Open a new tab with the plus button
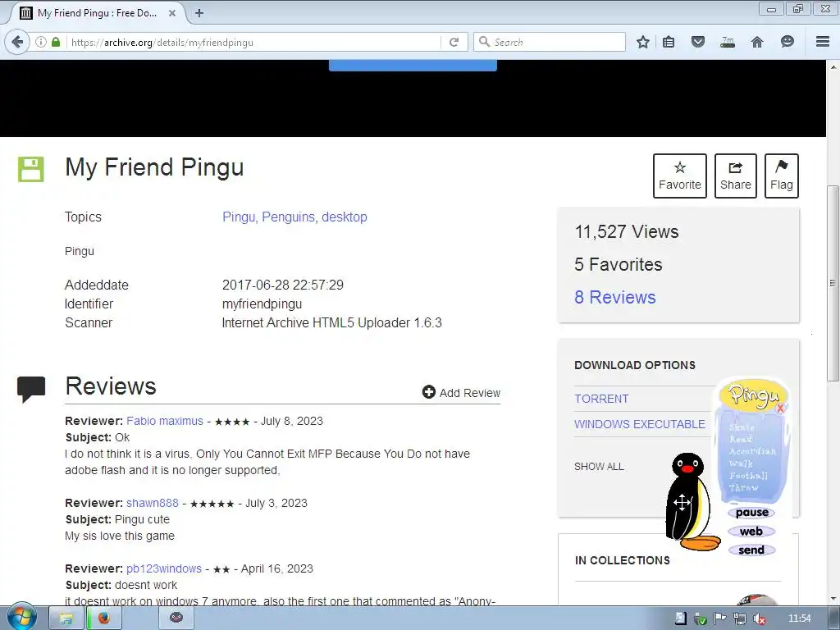 [x=199, y=13]
